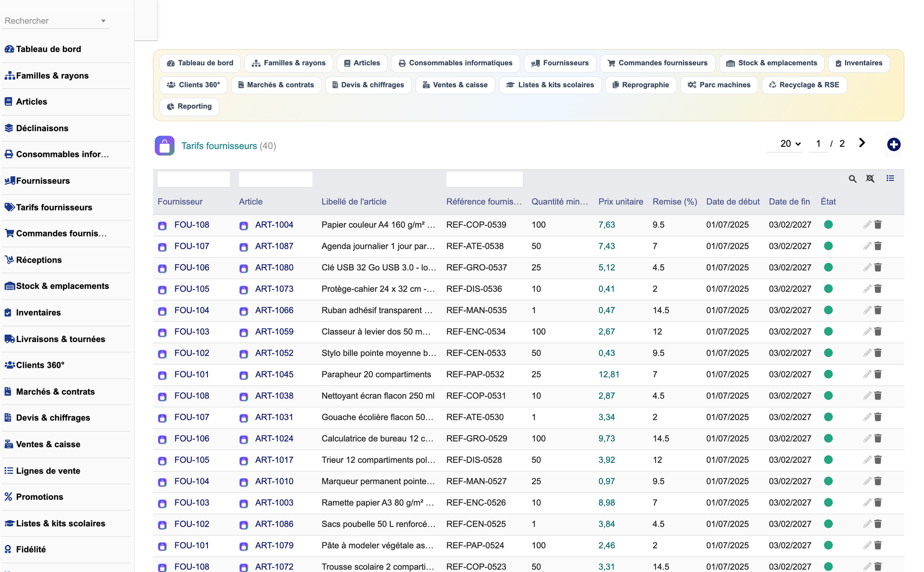Edit the ART-1038 row pencil icon
This screenshot has width=924, height=572.
pyautogui.click(x=867, y=396)
